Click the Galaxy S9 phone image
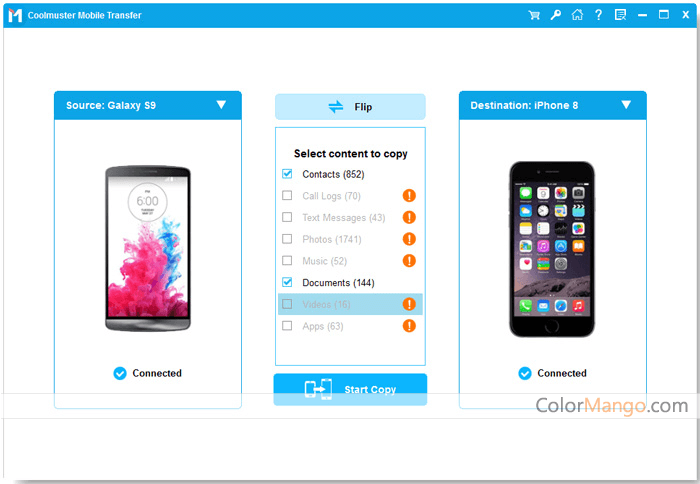 pyautogui.click(x=148, y=249)
